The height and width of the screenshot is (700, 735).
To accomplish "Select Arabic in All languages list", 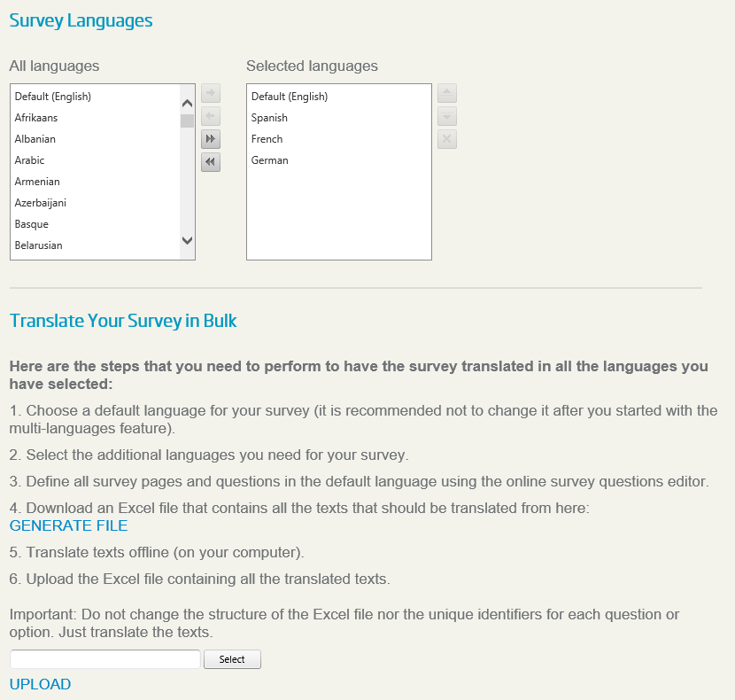I will click(x=95, y=160).
